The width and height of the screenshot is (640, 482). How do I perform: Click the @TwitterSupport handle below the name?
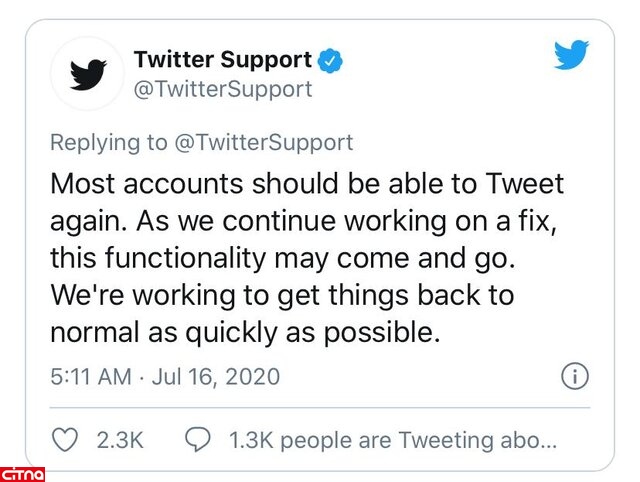pos(223,89)
